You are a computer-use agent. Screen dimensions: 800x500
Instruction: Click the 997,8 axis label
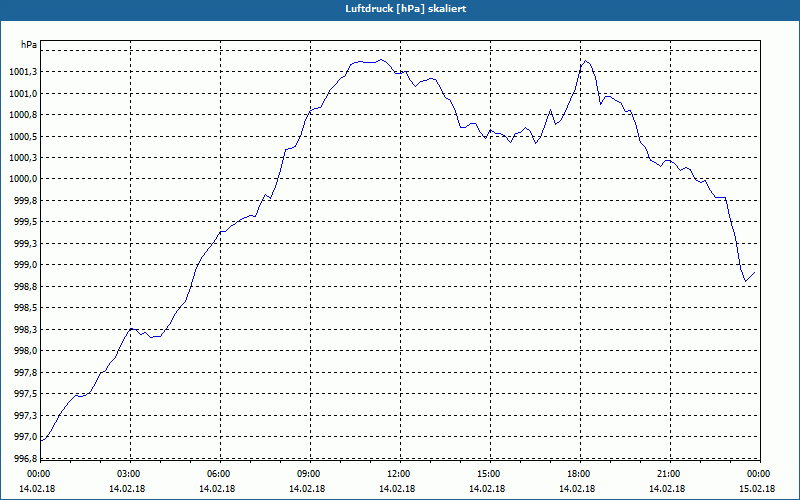point(25,373)
